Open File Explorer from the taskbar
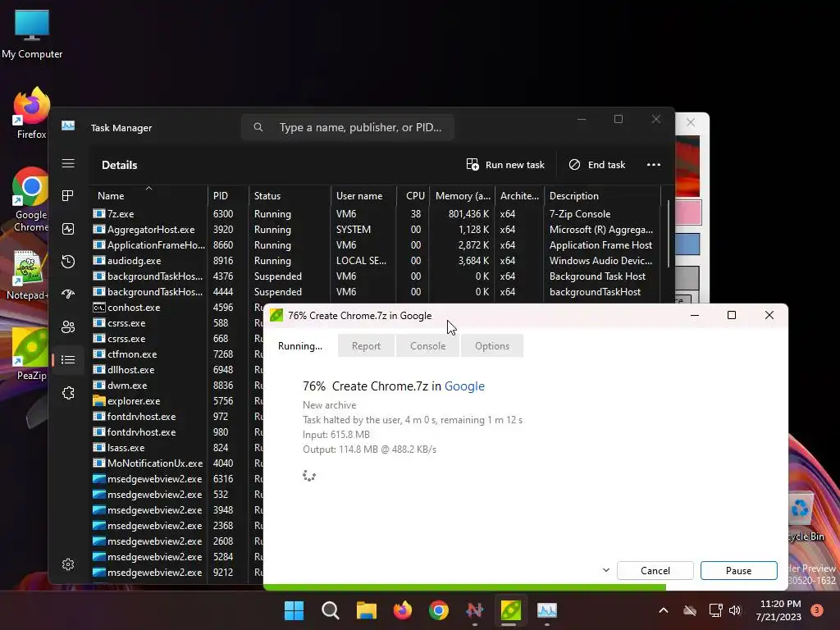 [x=367, y=610]
